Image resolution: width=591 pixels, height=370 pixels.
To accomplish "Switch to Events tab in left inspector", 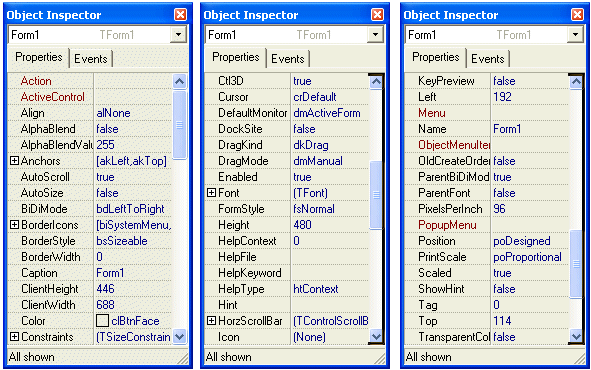I will tap(91, 59).
